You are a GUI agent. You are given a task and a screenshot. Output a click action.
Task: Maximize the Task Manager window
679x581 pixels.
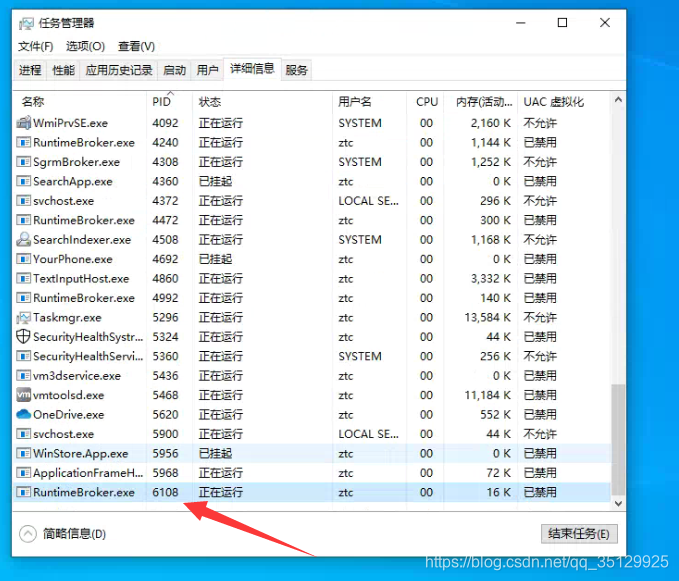coord(562,23)
